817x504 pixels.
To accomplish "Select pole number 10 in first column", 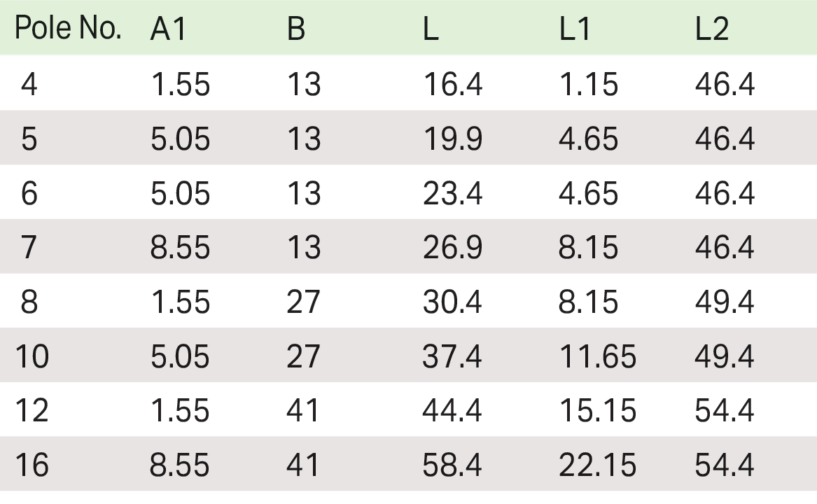I will tap(32, 357).
